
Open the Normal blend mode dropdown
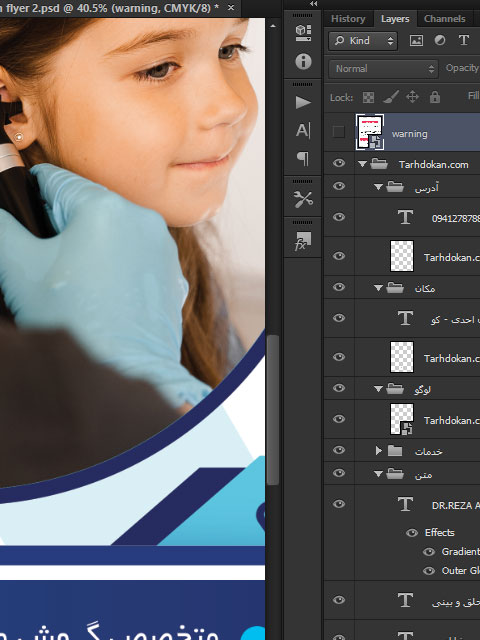383,69
